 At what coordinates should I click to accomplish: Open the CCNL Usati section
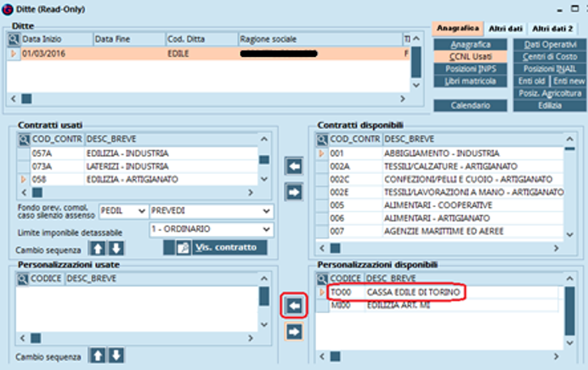coord(470,57)
